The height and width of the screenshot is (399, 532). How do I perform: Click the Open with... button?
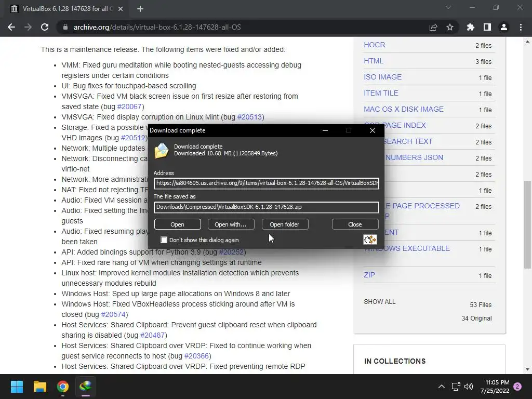(x=231, y=224)
